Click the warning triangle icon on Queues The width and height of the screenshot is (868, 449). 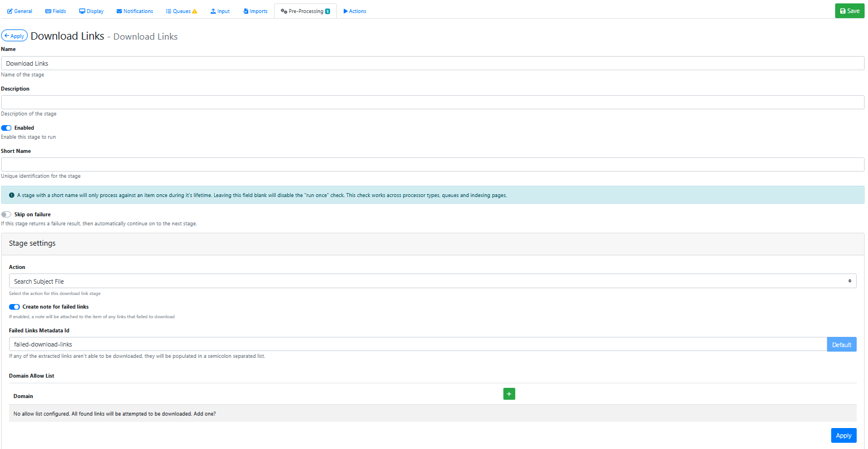click(195, 11)
